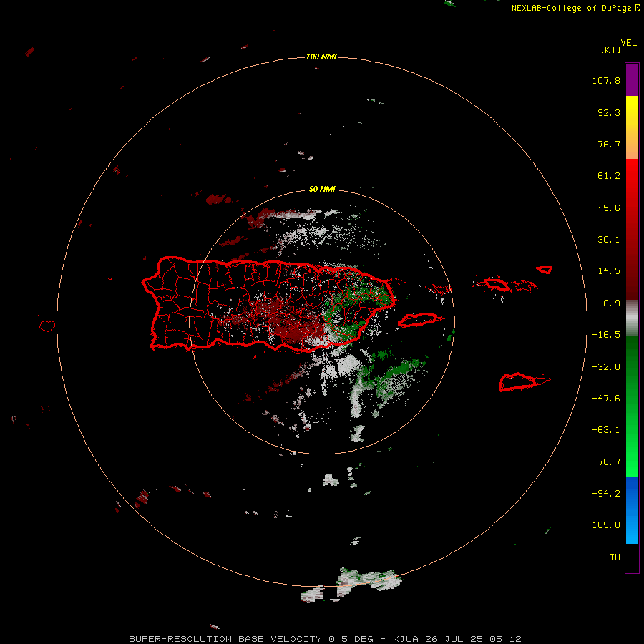Click the 14.5 legend value
The width and height of the screenshot is (644, 644).
pyautogui.click(x=609, y=271)
